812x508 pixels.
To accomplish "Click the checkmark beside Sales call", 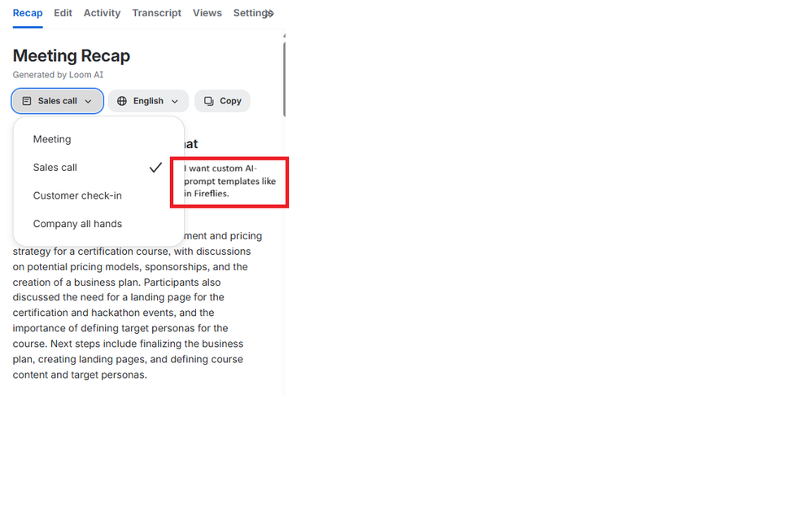I will [155, 168].
